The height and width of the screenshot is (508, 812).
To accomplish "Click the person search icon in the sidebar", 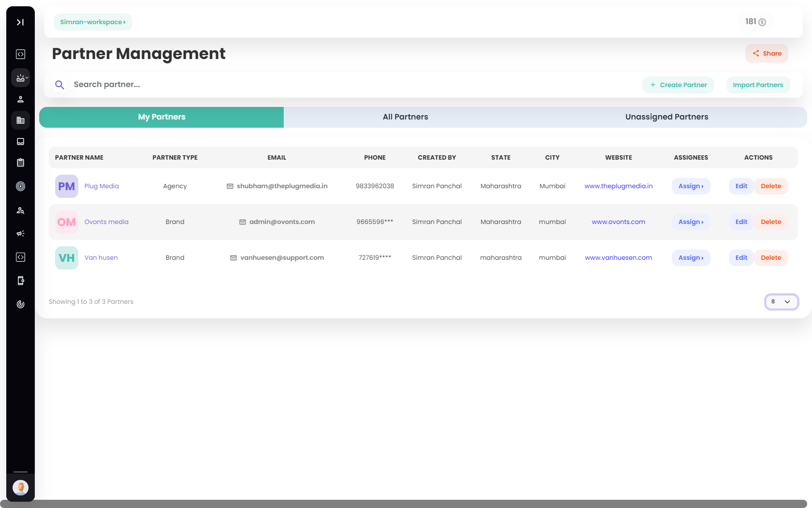I will [x=20, y=210].
